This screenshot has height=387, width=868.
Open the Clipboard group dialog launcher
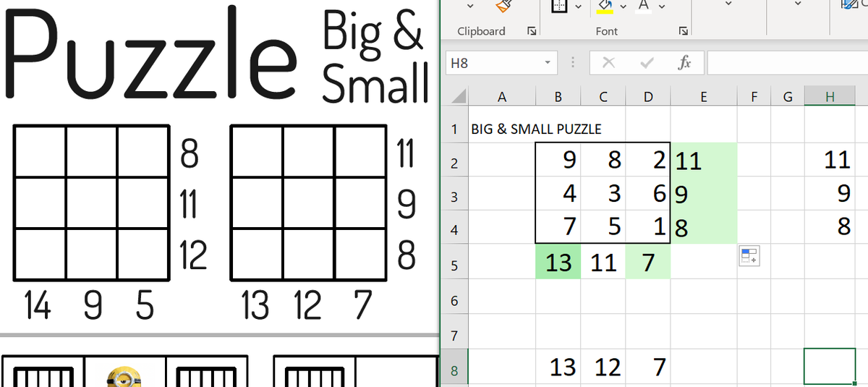point(532,31)
